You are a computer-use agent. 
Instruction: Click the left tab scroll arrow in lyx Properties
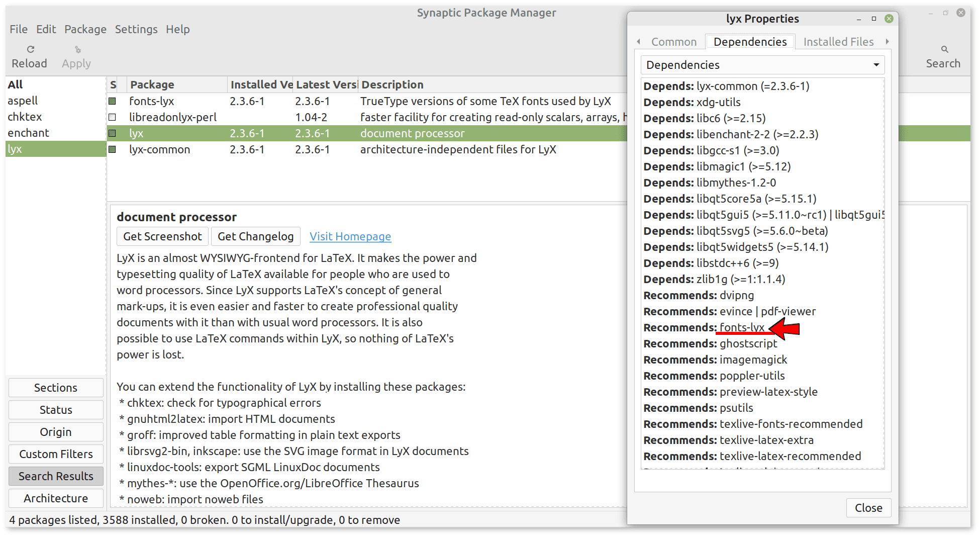coord(639,42)
